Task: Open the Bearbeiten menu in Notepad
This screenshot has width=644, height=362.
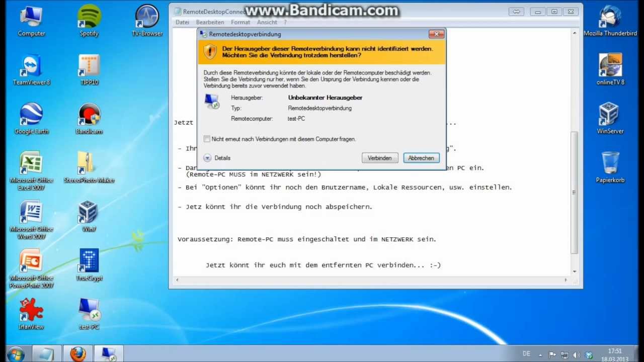Action: [x=210, y=22]
